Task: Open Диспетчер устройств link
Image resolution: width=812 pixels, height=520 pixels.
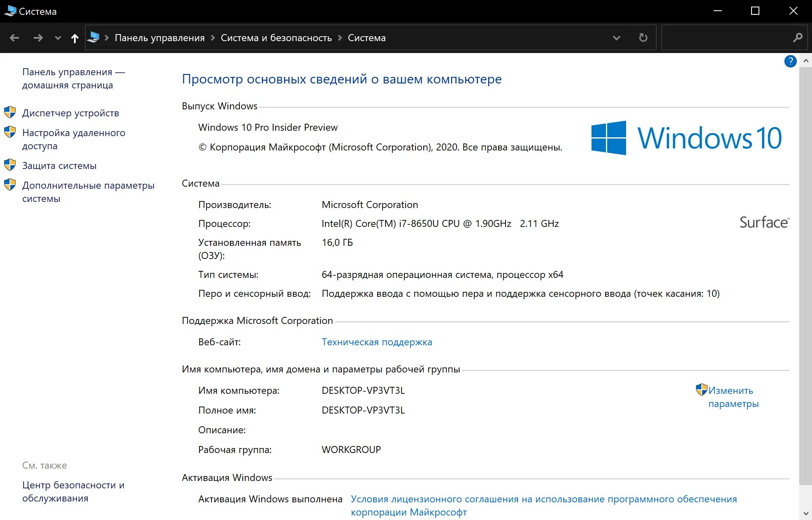Action: tap(70, 113)
